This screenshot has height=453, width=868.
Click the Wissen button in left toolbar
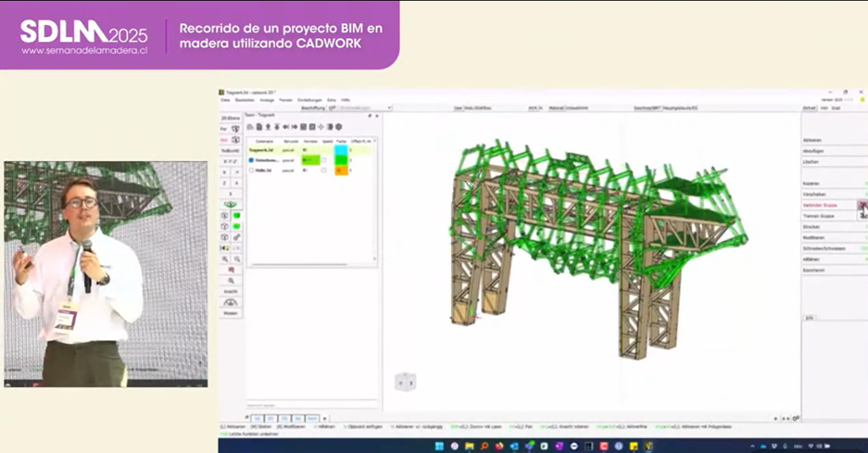[x=230, y=313]
